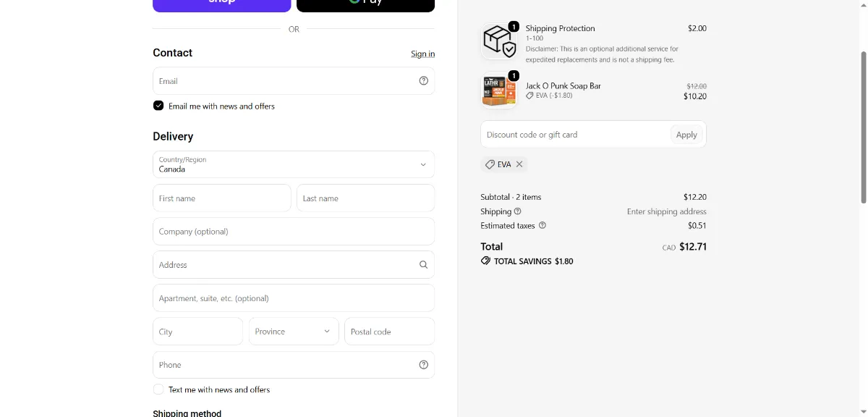
Task: Check Text me with news and offers
Action: [158, 389]
